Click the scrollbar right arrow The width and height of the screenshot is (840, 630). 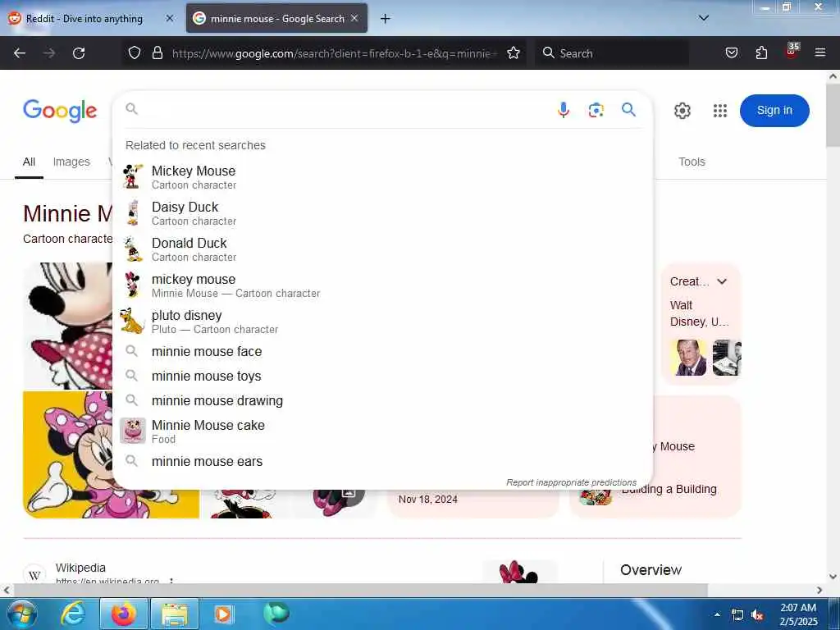819,590
